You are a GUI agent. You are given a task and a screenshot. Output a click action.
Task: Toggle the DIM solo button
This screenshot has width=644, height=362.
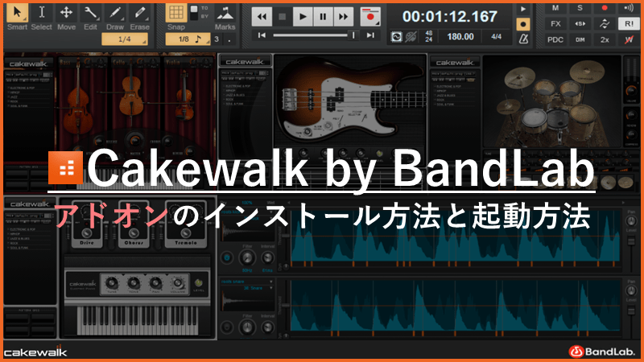click(580, 39)
